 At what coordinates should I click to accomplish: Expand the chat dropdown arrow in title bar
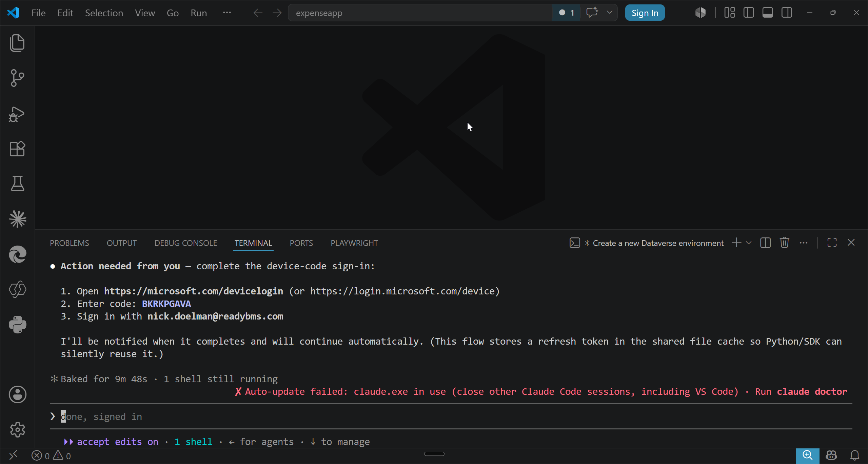(609, 13)
